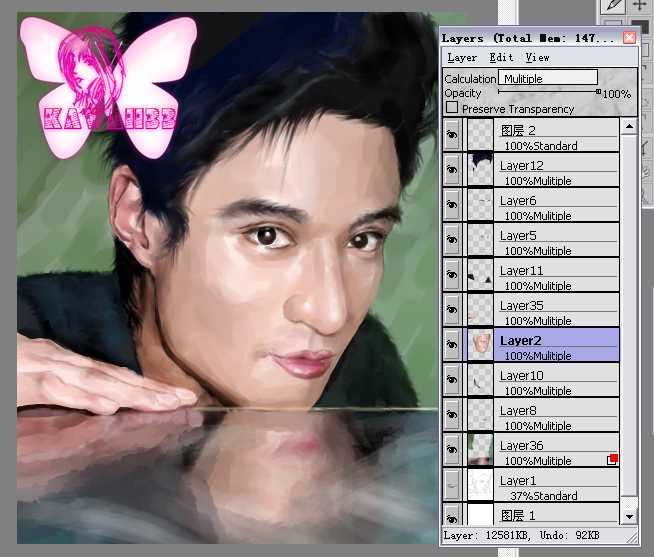This screenshot has height=557, width=654.
Task: Click the pink KAWAIIBB butterfly logo on the canvas
Action: [x=109, y=88]
